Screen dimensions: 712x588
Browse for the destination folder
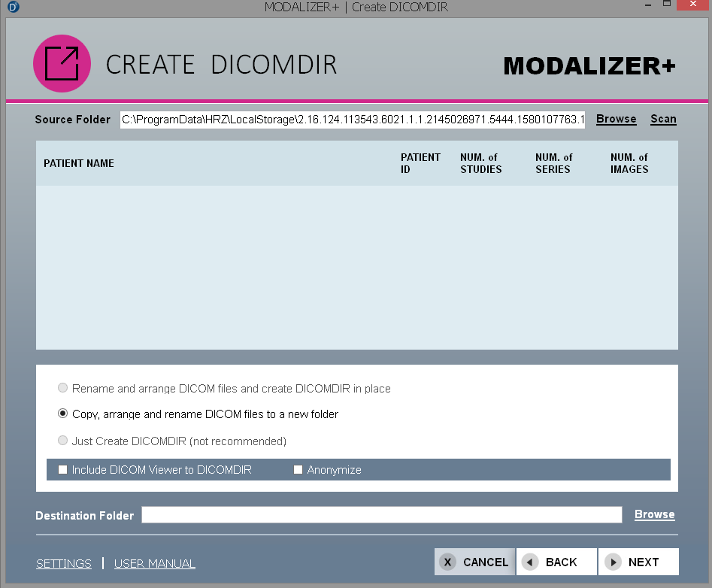pyautogui.click(x=654, y=515)
